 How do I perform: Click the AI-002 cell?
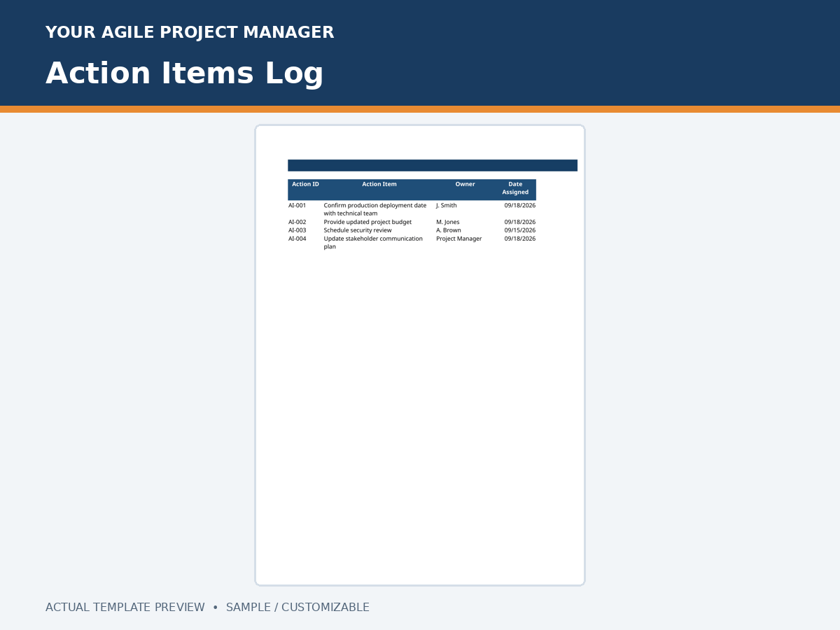pos(297,223)
